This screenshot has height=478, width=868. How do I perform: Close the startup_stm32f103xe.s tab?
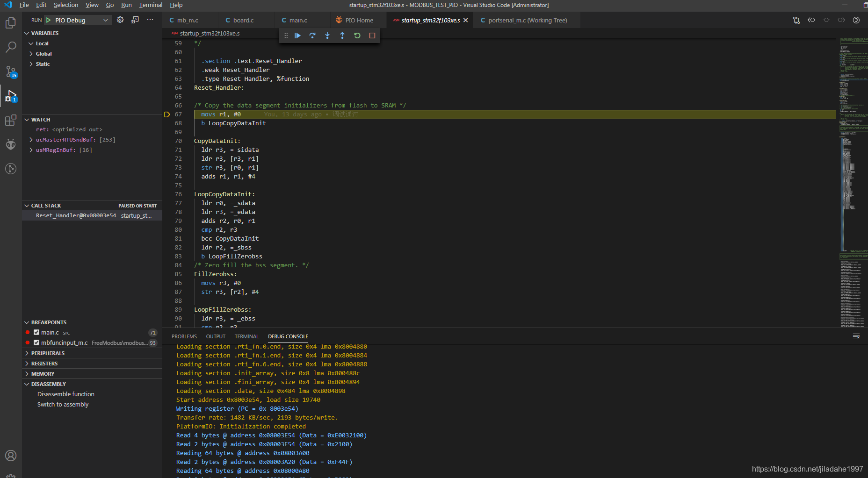[465, 20]
